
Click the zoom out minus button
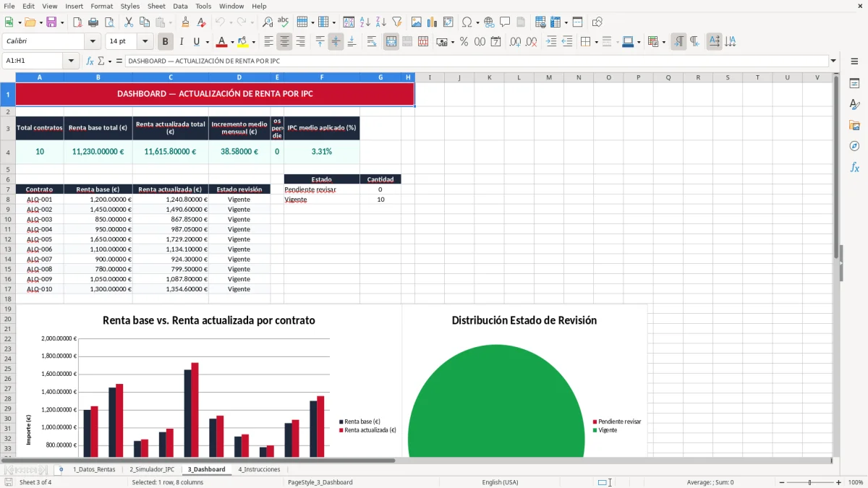[780, 482]
